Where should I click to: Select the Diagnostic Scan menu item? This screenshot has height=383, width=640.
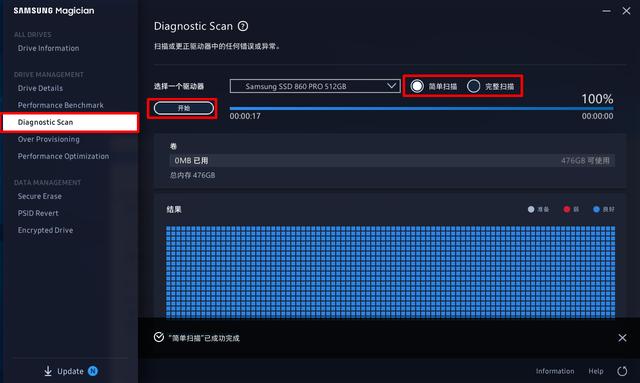(70, 122)
